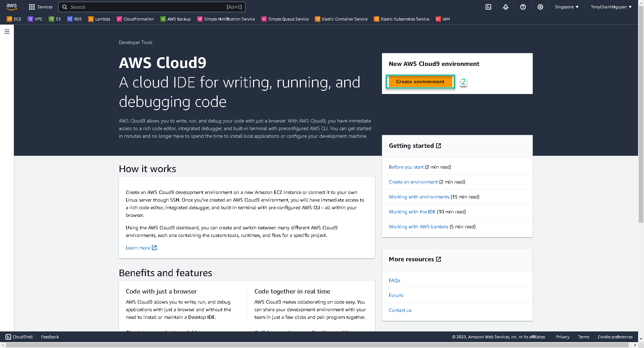Viewport: 644px width, 348px height.
Task: Open the Working with AWS Lambda link
Action: tap(418, 227)
